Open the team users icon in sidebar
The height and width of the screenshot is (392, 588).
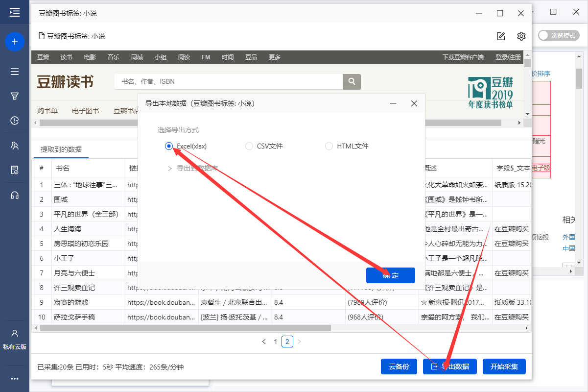click(15, 146)
